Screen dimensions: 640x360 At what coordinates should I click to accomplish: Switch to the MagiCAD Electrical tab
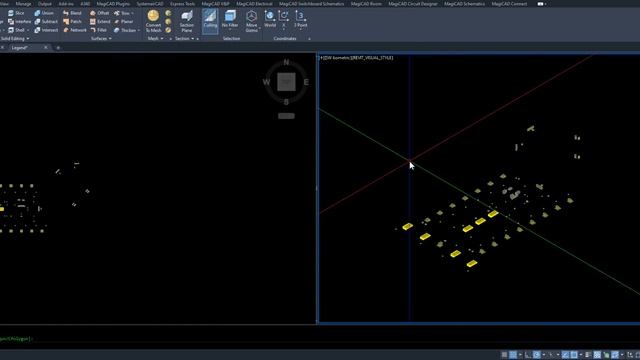254,4
